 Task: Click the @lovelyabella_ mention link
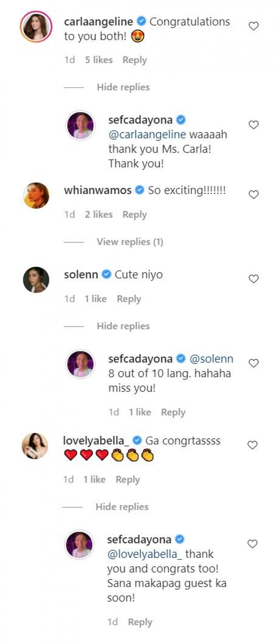(x=144, y=554)
